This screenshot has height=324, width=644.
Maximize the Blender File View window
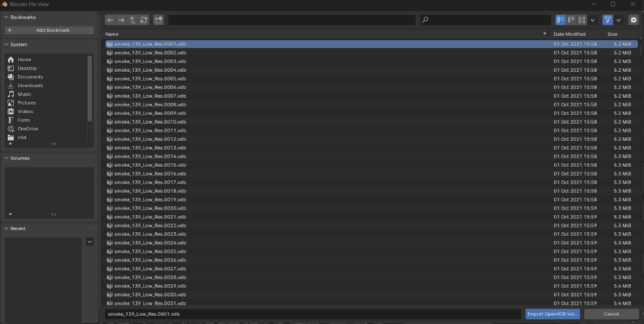point(613,4)
